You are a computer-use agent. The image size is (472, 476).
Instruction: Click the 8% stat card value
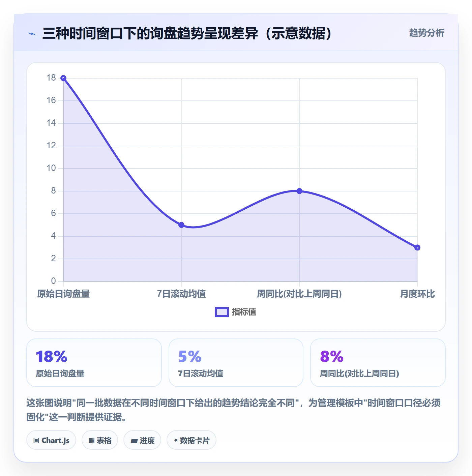click(332, 357)
